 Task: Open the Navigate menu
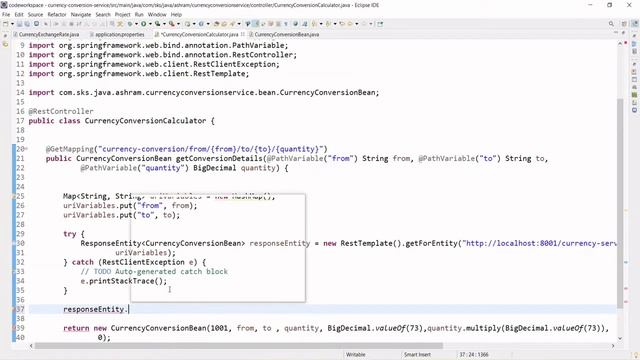(x=81, y=14)
